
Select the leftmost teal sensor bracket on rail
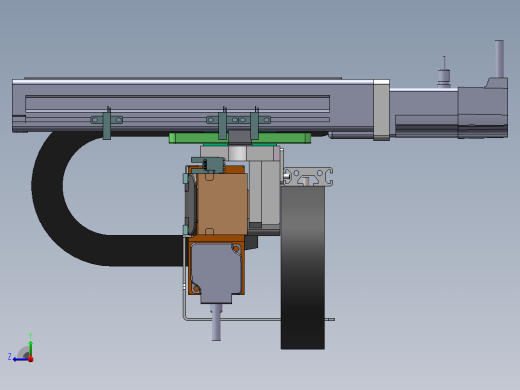point(107,122)
